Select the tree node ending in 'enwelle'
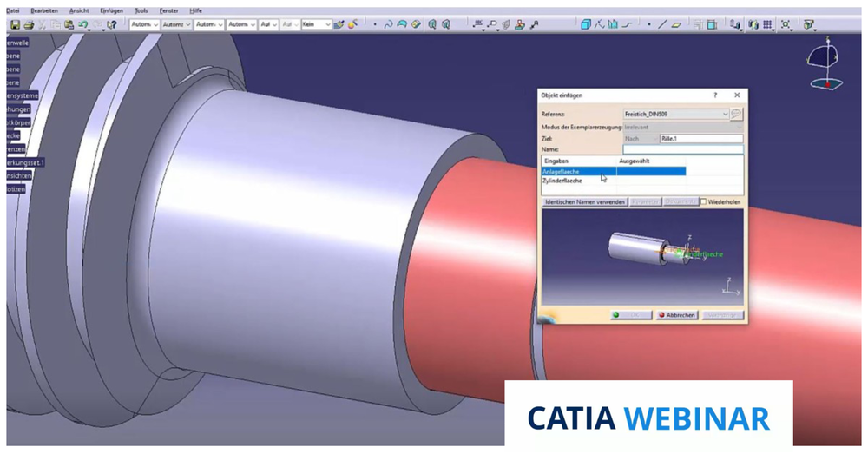The width and height of the screenshot is (868, 454). pyautogui.click(x=17, y=43)
